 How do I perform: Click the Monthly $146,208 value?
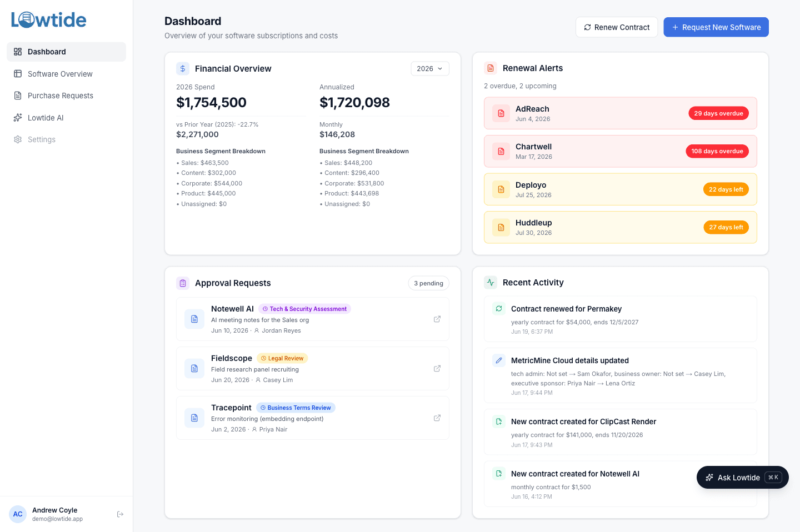click(x=337, y=134)
